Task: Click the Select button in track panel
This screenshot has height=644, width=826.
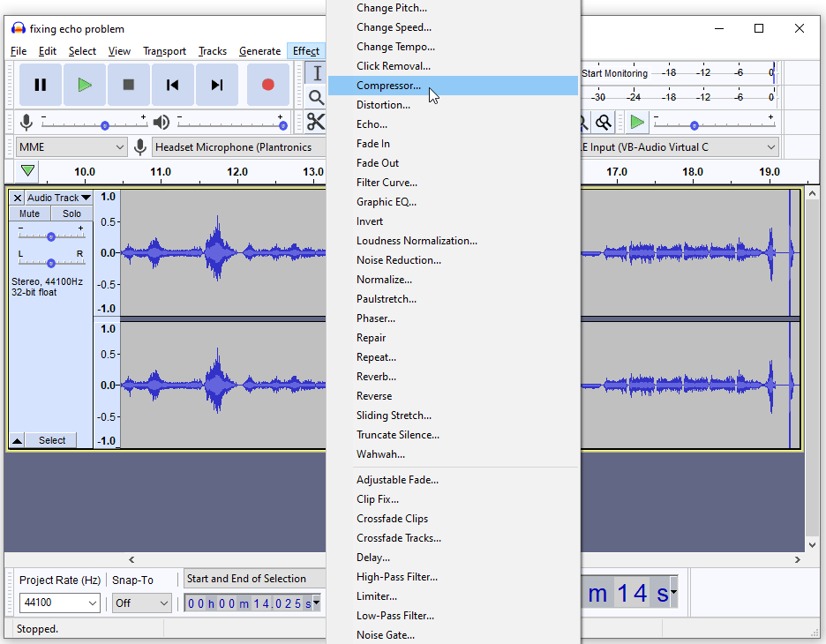Action: pos(50,439)
